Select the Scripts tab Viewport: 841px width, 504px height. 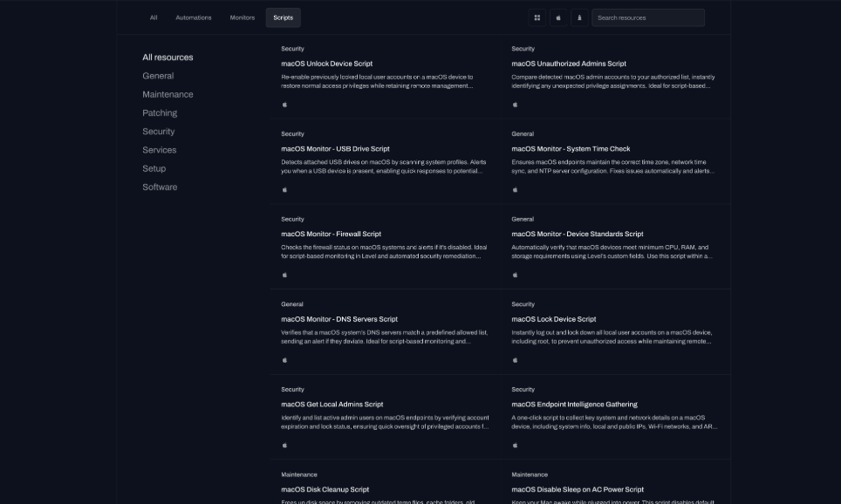click(284, 17)
